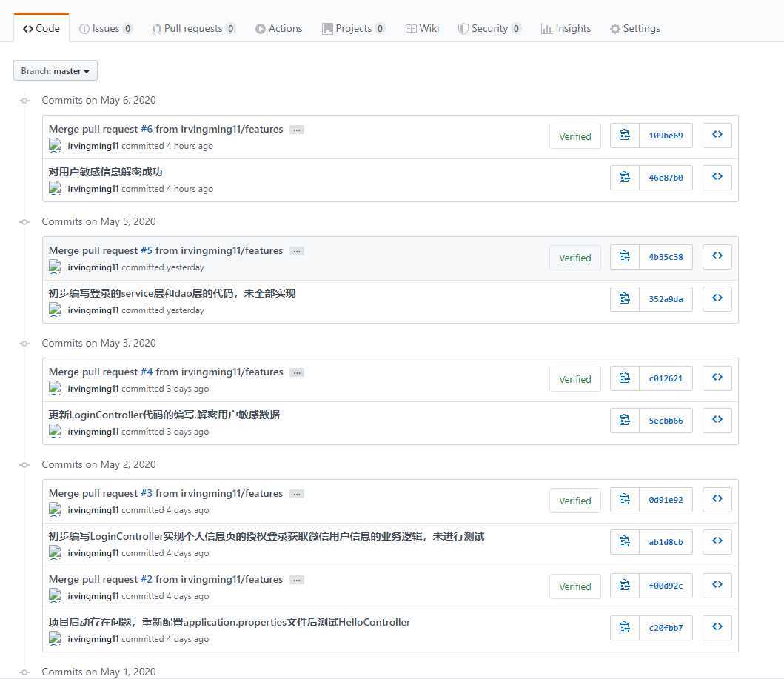Screen dimensions: 784x679
Task: Open pull request #6 link
Action: click(147, 129)
